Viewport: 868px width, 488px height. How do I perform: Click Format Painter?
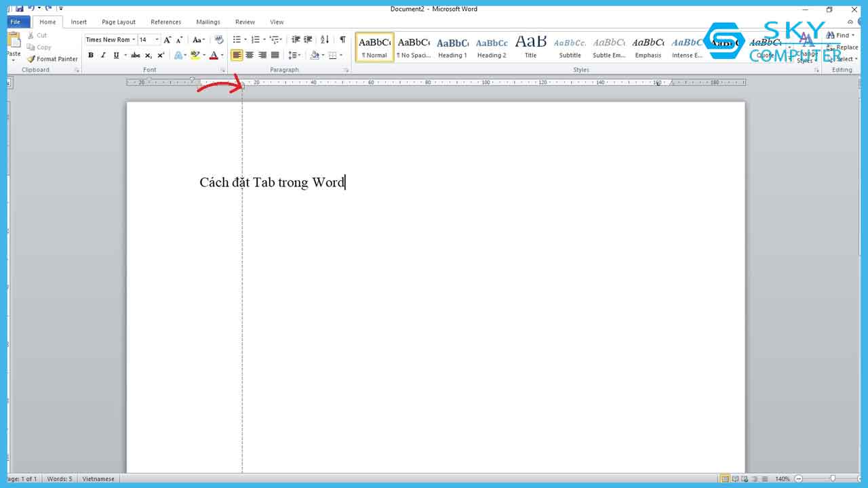pyautogui.click(x=52, y=59)
